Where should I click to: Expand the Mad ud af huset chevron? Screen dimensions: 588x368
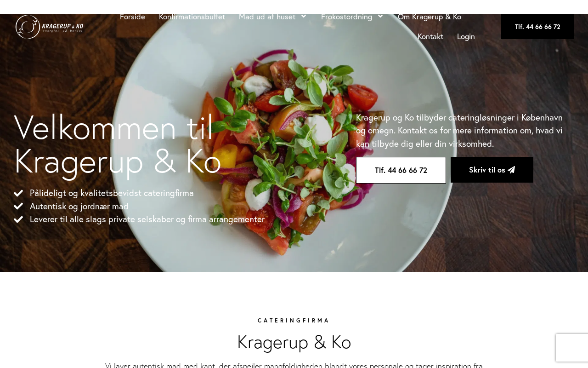304,17
